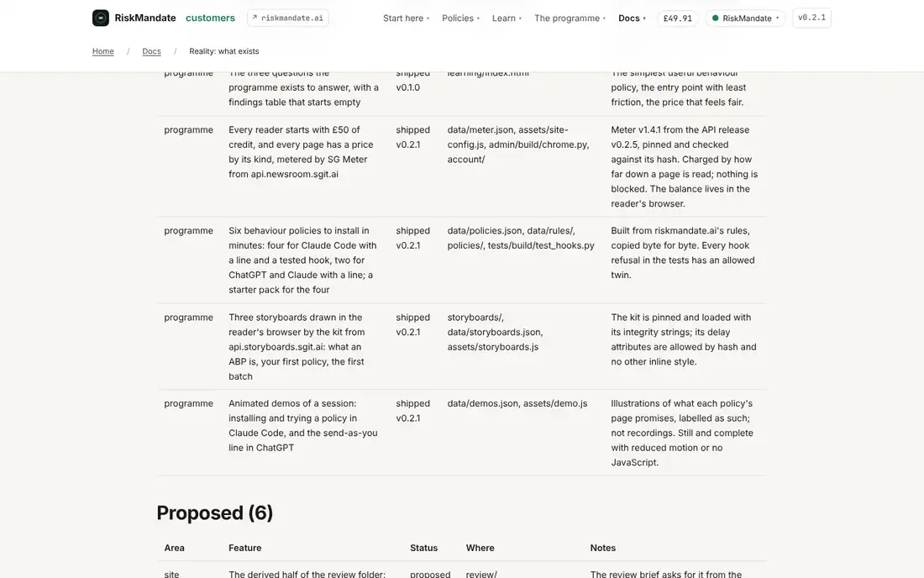Viewport: 924px width, 578px height.
Task: Click the 'The review brief asks for it' note
Action: 666,574
